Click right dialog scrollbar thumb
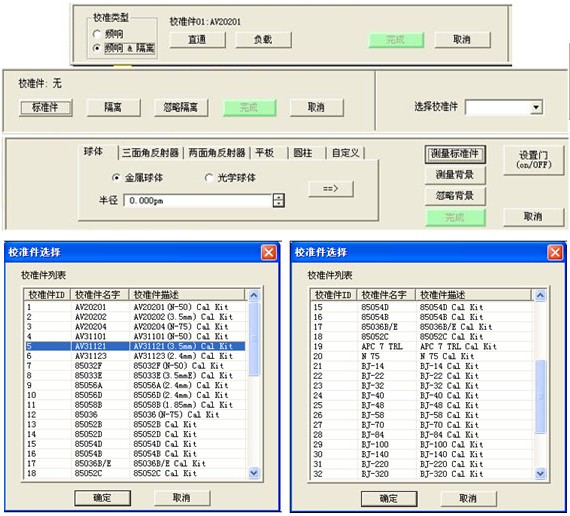The width and height of the screenshot is (570, 516). coord(540,396)
